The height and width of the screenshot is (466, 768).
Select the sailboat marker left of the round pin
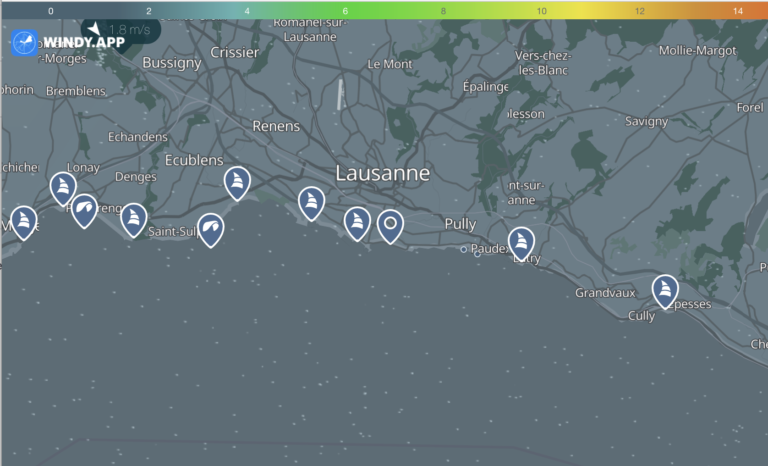[x=357, y=222]
